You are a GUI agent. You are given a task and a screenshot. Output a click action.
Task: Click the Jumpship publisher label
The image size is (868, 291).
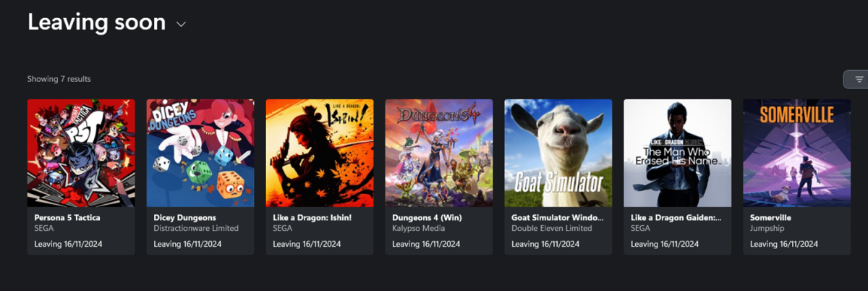pyautogui.click(x=765, y=229)
